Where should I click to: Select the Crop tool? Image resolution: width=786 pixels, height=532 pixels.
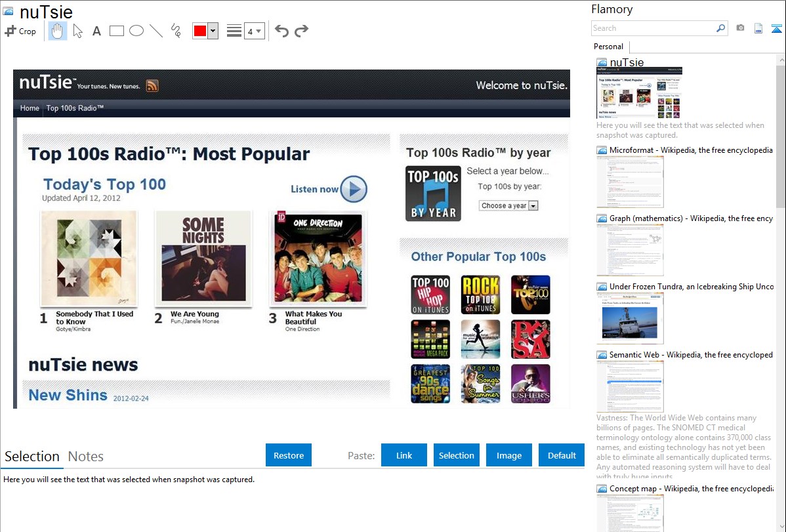coord(20,31)
